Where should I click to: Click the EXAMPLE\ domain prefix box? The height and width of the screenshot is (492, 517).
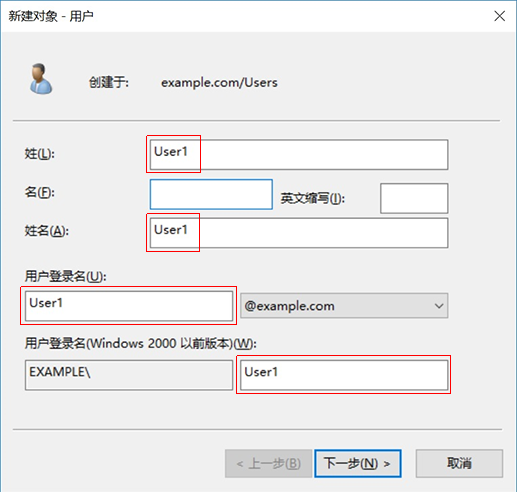click(x=129, y=375)
